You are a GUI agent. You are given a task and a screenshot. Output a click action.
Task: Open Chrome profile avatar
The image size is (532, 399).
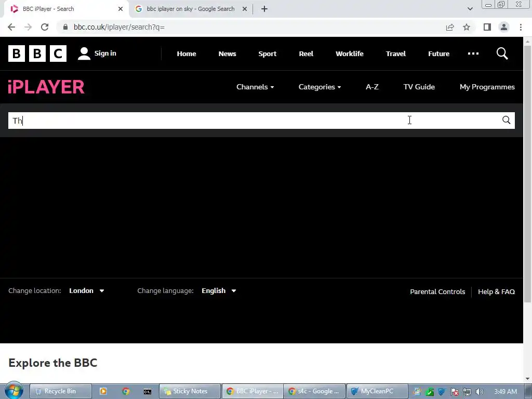pyautogui.click(x=504, y=27)
